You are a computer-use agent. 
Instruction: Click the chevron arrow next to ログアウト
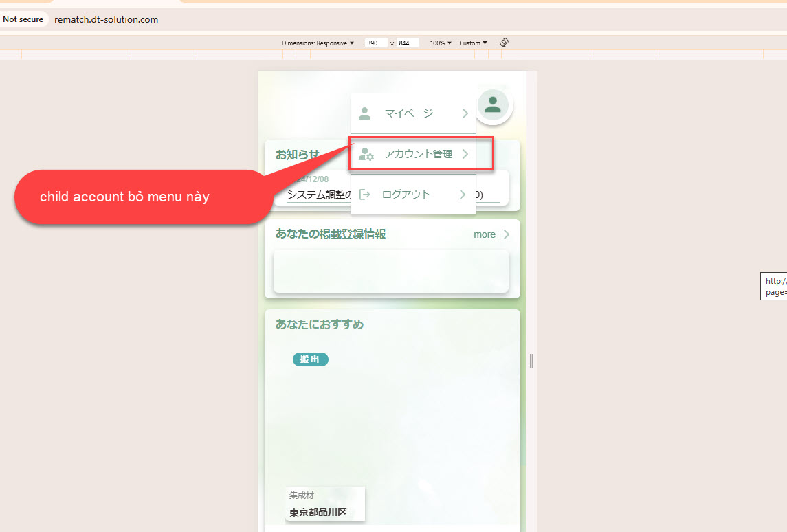463,195
